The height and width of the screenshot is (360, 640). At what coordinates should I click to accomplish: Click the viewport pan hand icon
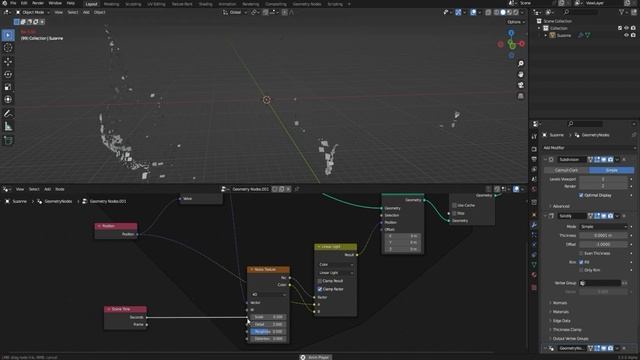[x=520, y=74]
